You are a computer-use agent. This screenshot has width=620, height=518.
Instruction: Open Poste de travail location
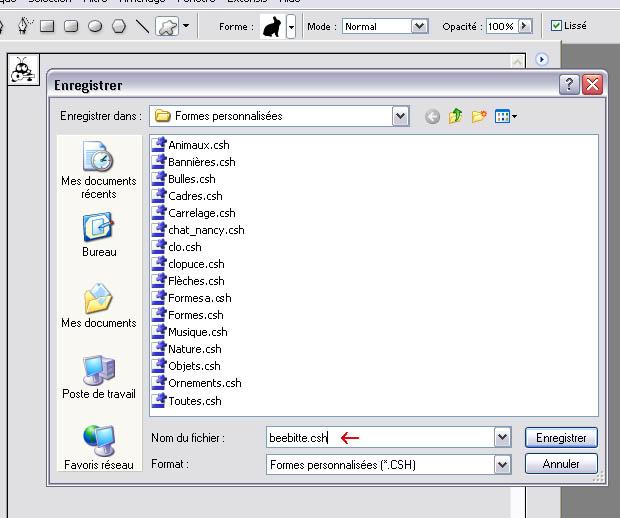point(99,377)
